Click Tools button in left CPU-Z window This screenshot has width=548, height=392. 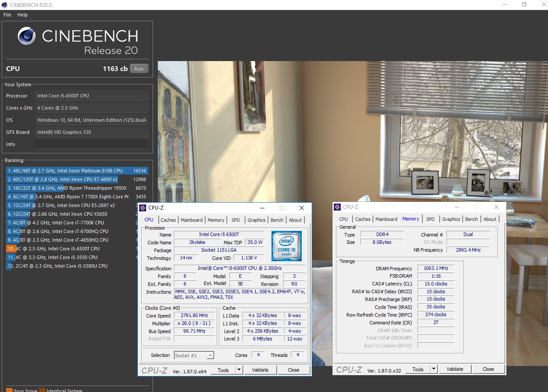[223, 370]
